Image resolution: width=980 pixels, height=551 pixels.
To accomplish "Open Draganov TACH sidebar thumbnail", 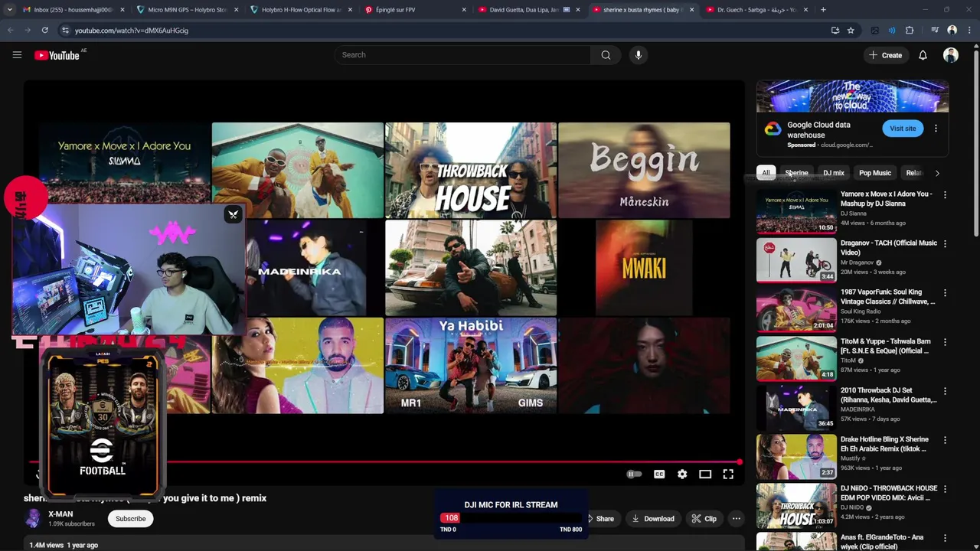I will click(x=796, y=260).
